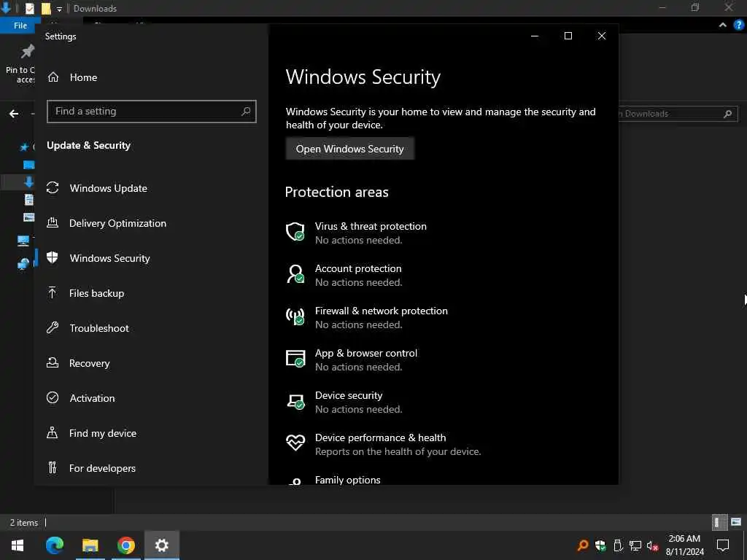The width and height of the screenshot is (747, 560).
Task: Switch Explorer to details view
Action: tap(718, 522)
